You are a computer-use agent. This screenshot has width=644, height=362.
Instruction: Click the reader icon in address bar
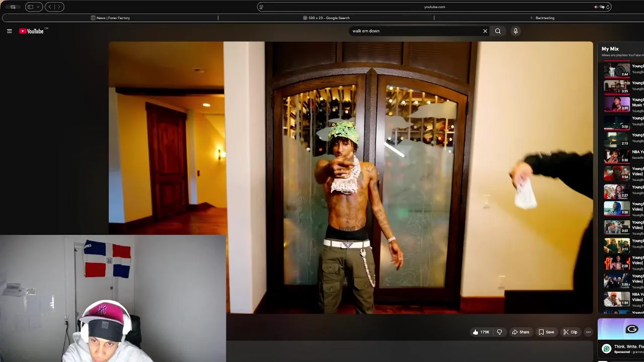click(261, 7)
